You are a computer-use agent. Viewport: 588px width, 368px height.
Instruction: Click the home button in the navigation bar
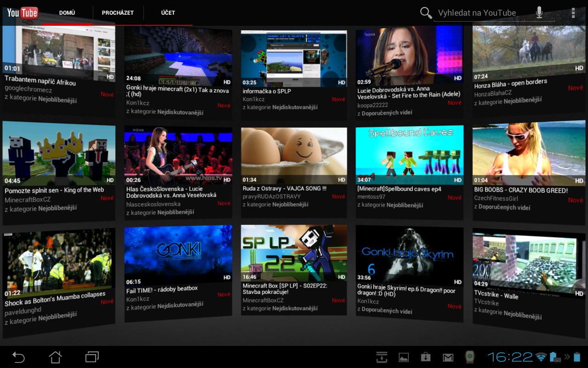tap(55, 357)
